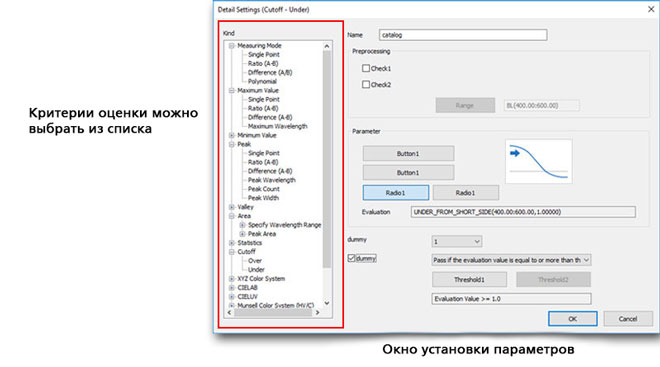Image resolution: width=660 pixels, height=367 pixels.
Task: Expand the CIELAB tree node
Action: [232, 288]
